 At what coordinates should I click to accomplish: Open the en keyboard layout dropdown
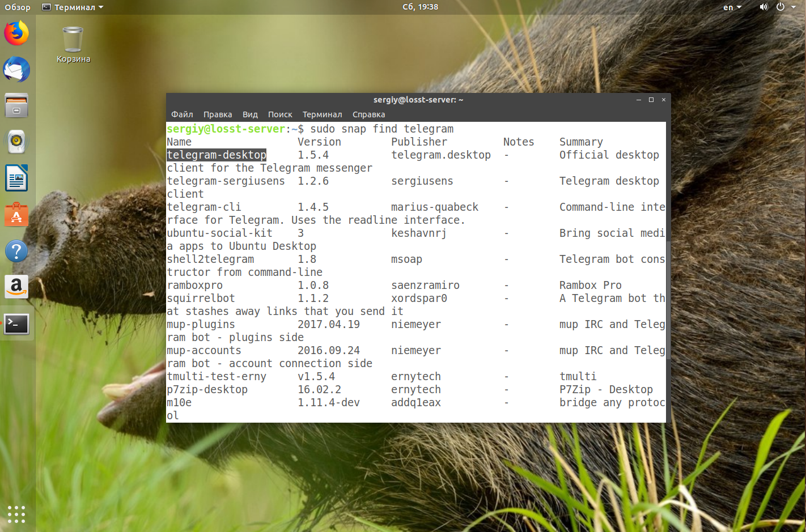tap(732, 7)
